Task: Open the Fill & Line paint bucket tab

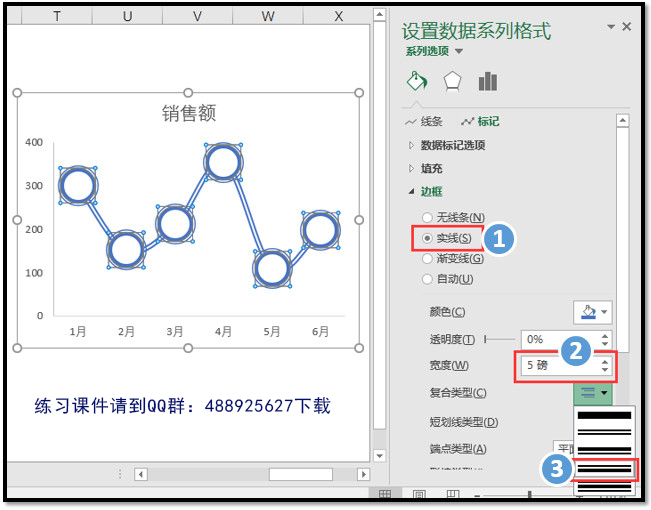Action: click(x=417, y=81)
